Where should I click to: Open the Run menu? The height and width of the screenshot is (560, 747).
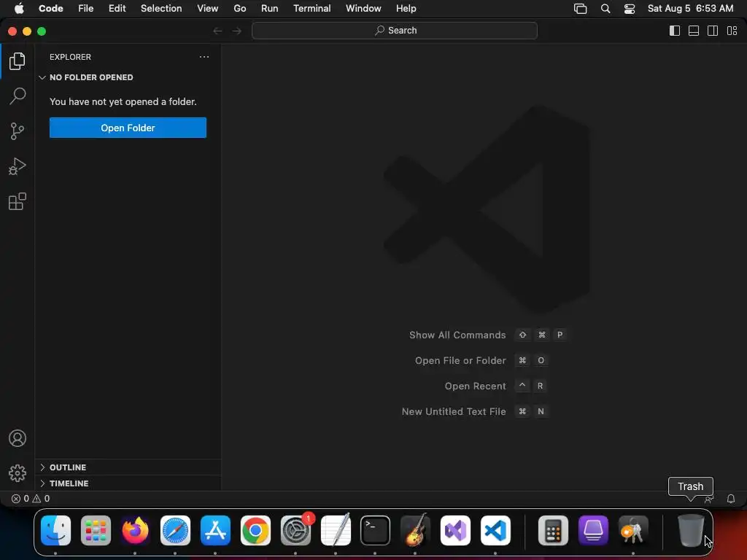[269, 9]
